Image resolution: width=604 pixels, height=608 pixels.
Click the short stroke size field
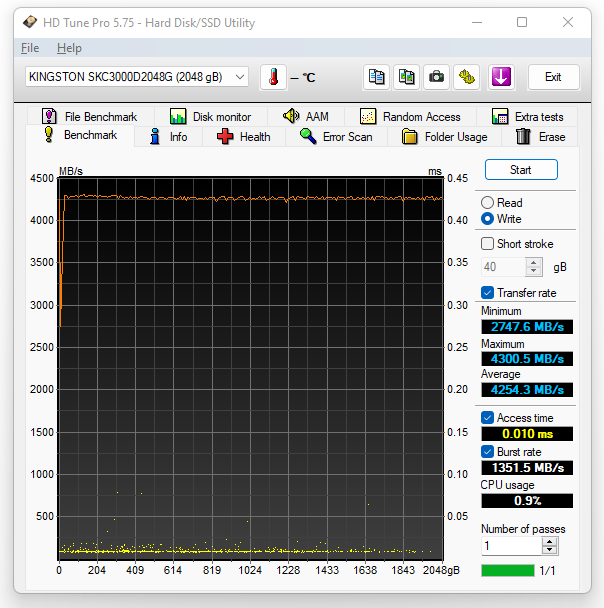[504, 267]
